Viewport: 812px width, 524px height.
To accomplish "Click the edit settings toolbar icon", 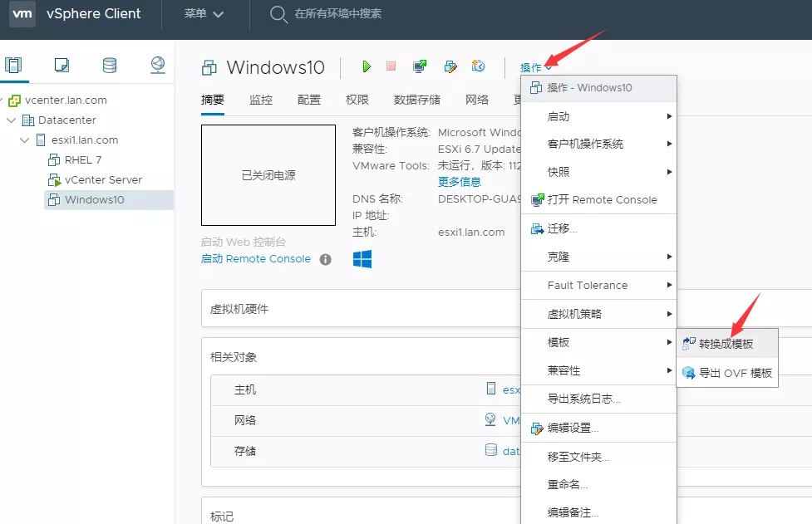I will click(450, 66).
